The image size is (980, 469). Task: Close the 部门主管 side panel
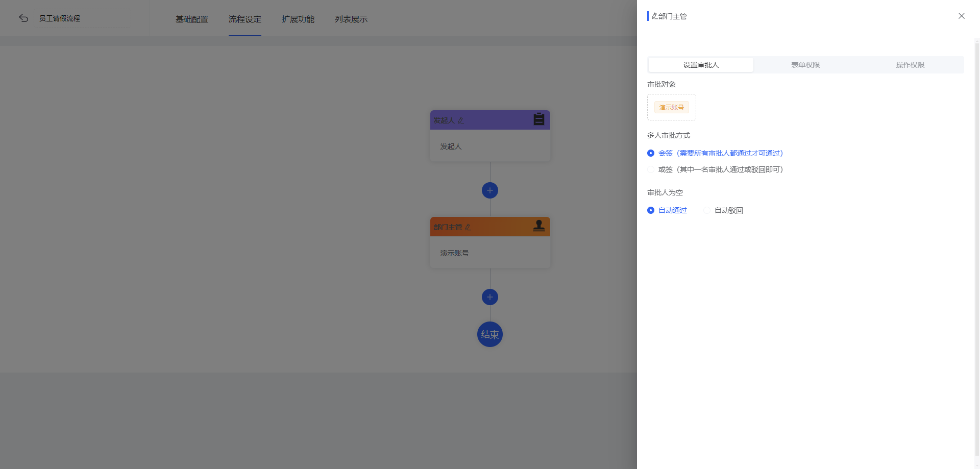coord(961,16)
